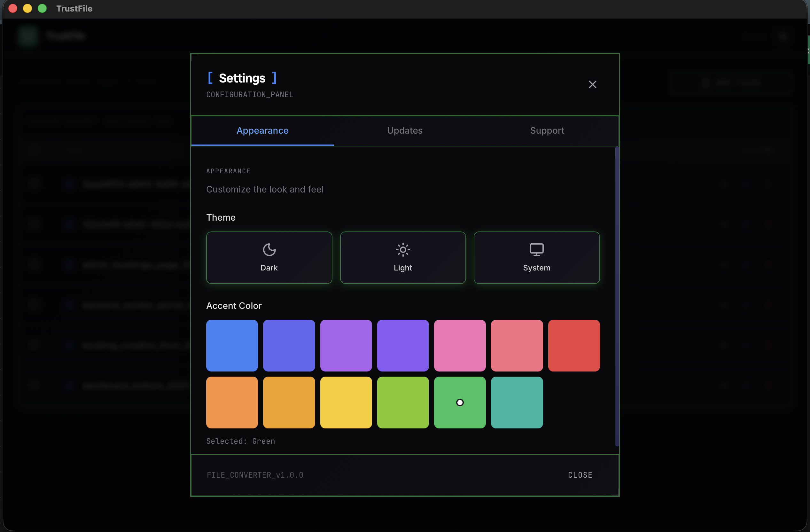Pick the light orange accent swatch

[232, 402]
